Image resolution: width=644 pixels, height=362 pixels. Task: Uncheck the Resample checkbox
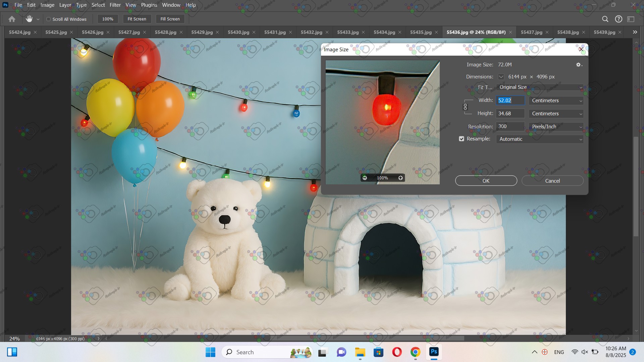point(462,139)
